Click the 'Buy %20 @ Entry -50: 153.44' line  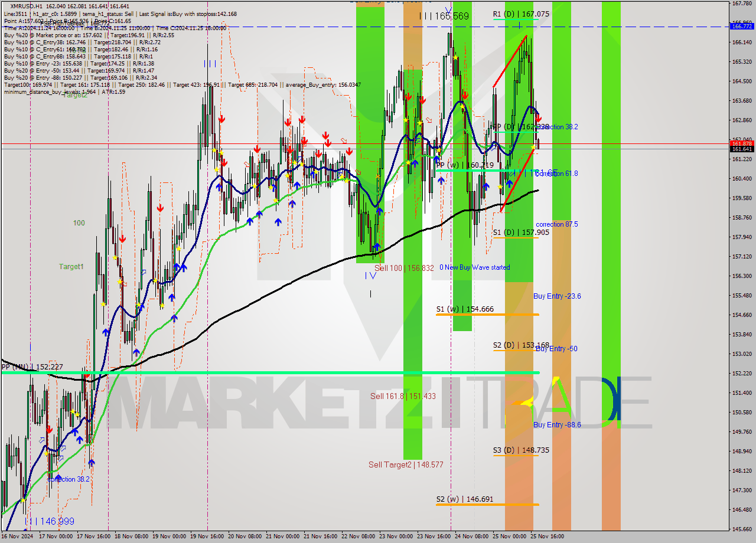point(79,70)
